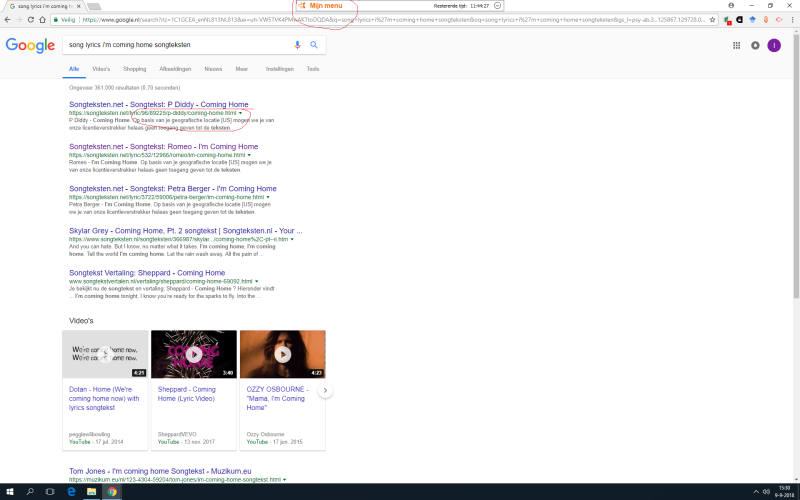This screenshot has width=800, height=500.
Task: Click the Google search text field
Action: click(x=179, y=45)
